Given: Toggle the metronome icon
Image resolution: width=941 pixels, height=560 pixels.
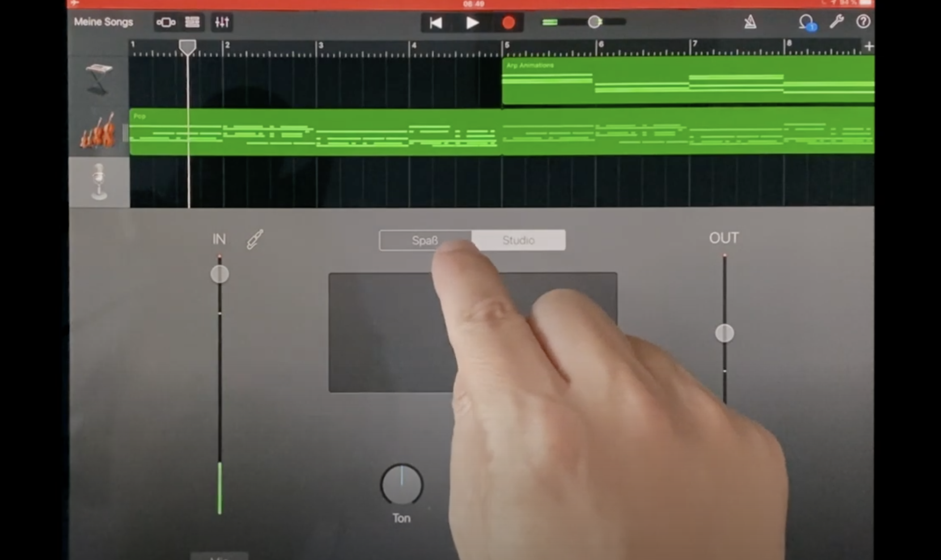Looking at the screenshot, I should 750,22.
